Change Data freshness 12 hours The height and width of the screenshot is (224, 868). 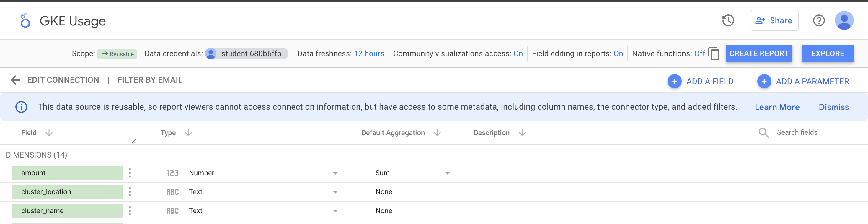click(x=369, y=54)
